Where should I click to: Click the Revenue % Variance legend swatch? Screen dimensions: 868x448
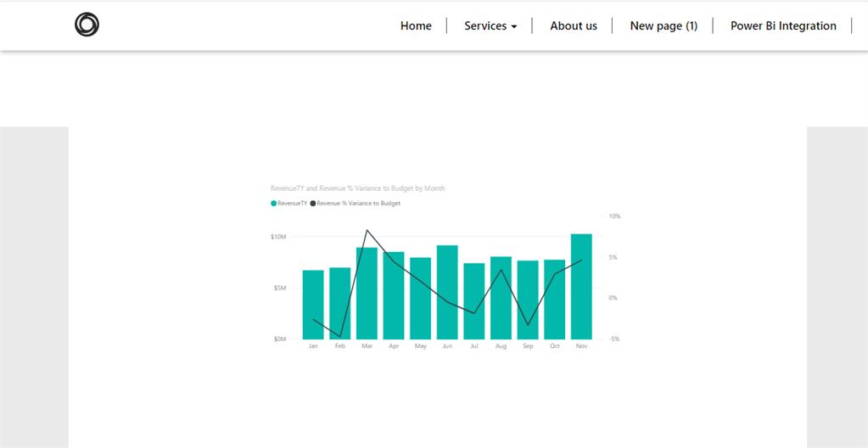click(x=313, y=204)
